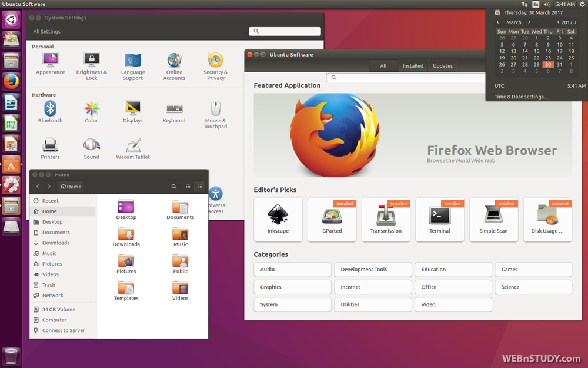Screen dimensions: 588x368
Task: Switch Home window to grid view
Action: tap(201, 186)
